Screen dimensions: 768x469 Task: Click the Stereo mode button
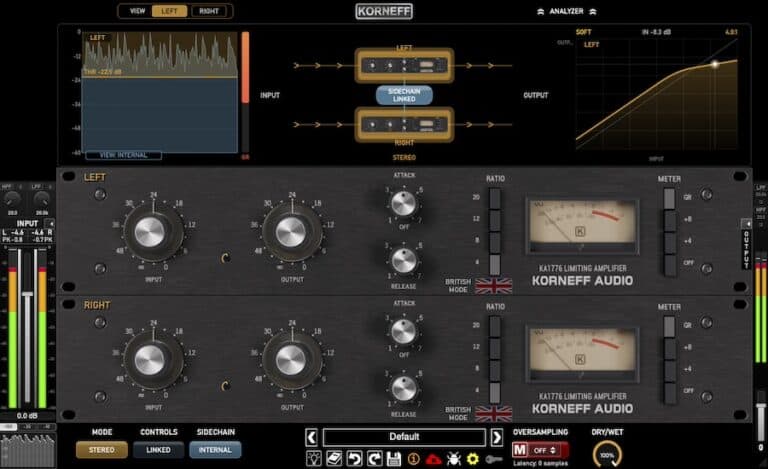tap(102, 449)
